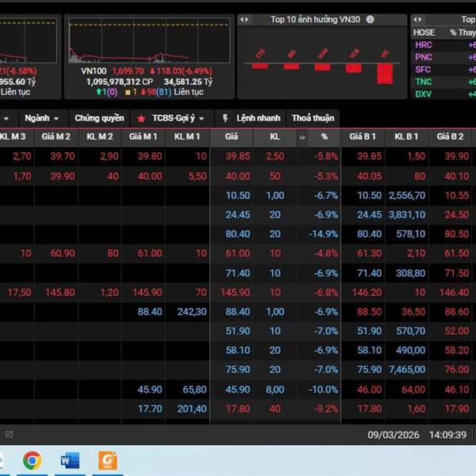Select SFC in the HOSE top list
Screen dimensions: 476x476
pyautogui.click(x=423, y=70)
